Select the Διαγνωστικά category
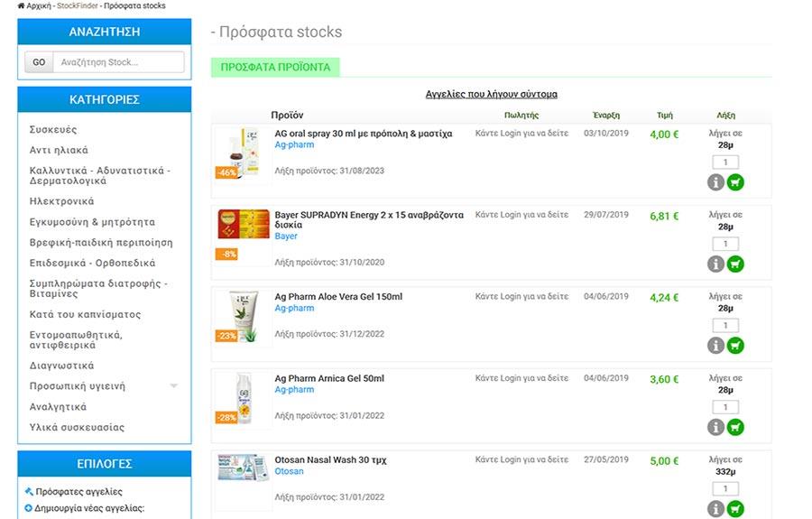The width and height of the screenshot is (812, 519). pyautogui.click(x=61, y=366)
